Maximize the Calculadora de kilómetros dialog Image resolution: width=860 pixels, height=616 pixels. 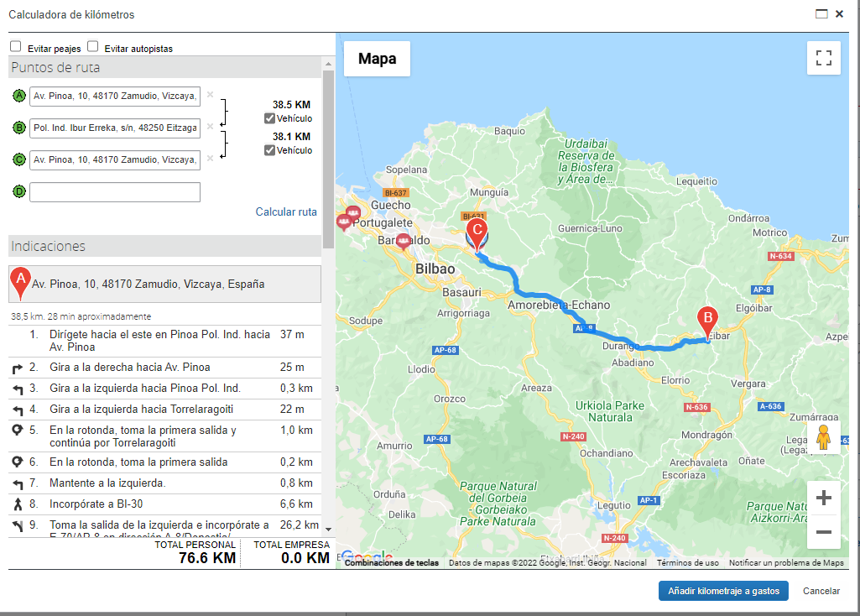821,13
